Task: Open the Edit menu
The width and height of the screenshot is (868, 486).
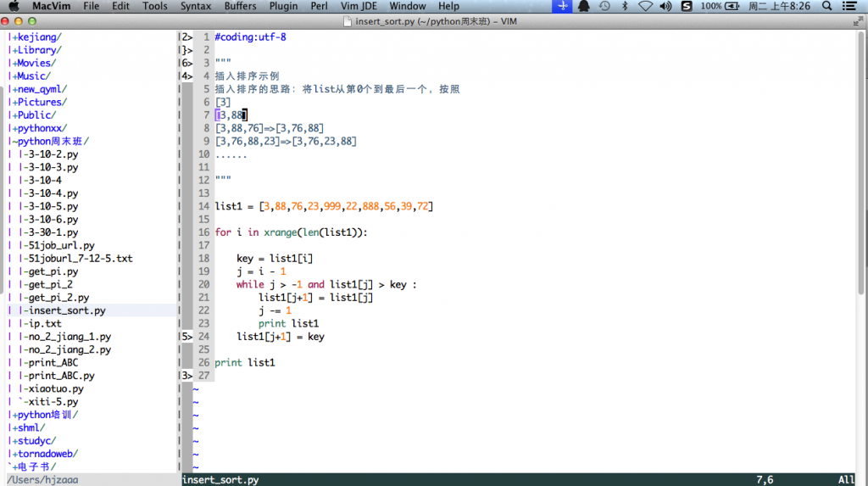Action: click(120, 6)
